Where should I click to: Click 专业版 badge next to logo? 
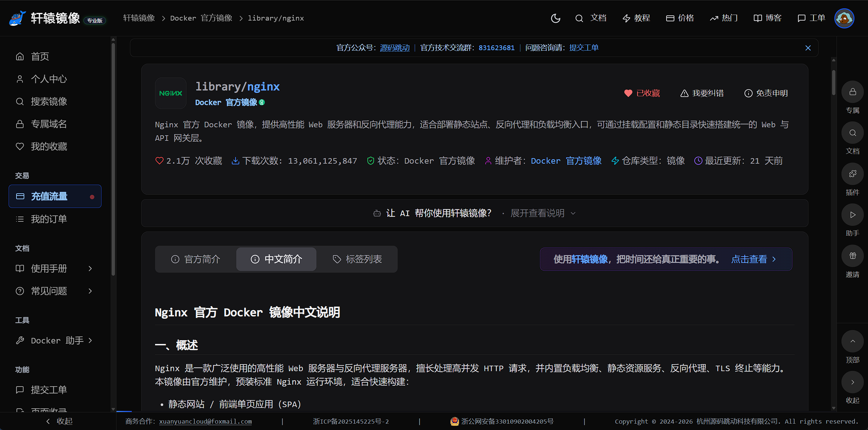click(x=95, y=21)
